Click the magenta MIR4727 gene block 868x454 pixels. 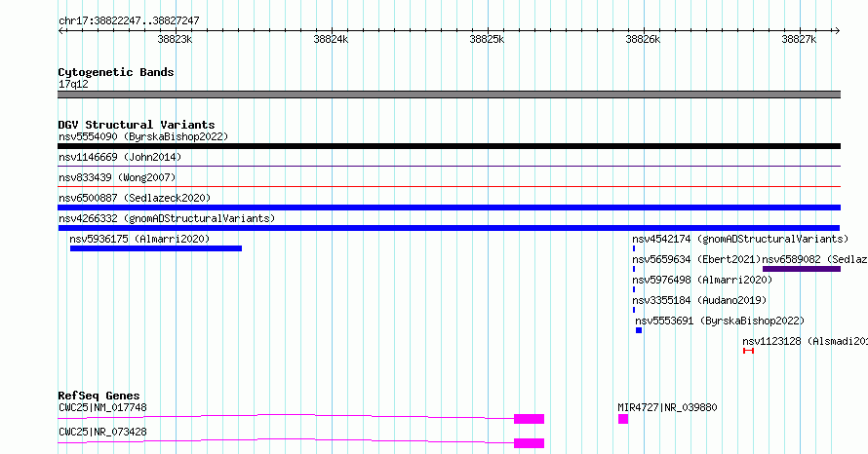click(623, 419)
